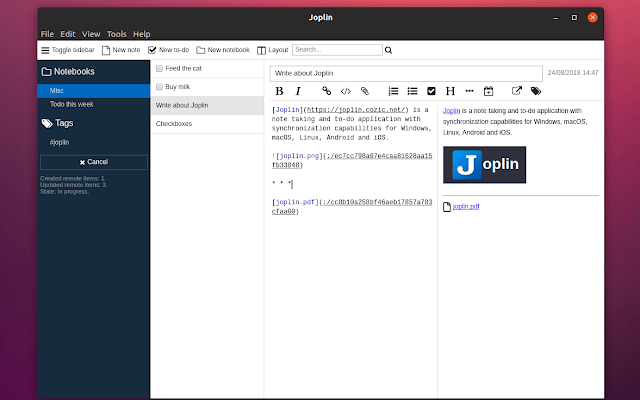Click the New note page icon
Image resolution: width=640 pixels, height=400 pixels.
(106, 50)
